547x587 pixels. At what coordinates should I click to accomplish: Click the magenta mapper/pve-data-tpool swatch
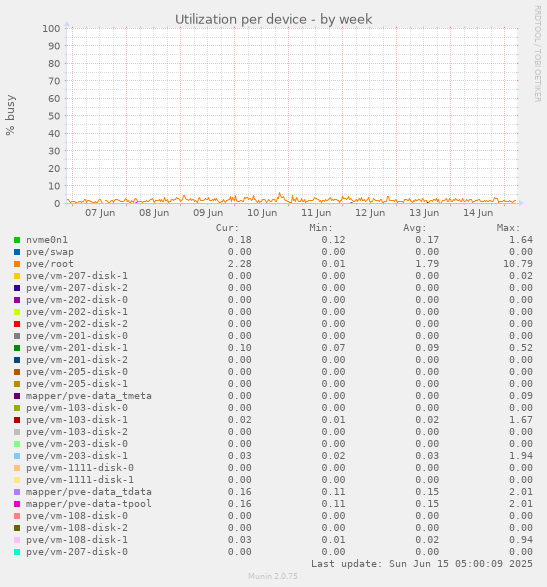pos(17,504)
